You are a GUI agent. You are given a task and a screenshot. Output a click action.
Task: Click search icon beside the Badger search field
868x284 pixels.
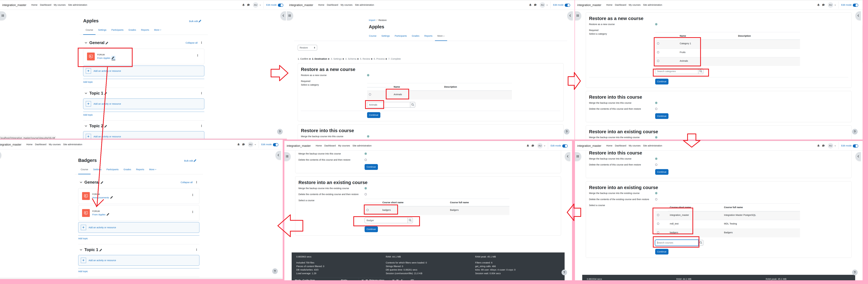(410, 220)
